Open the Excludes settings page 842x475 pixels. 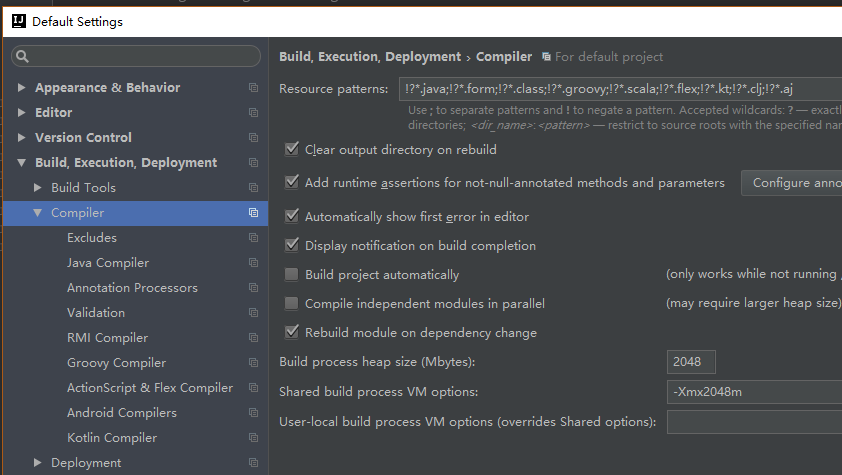coord(92,238)
